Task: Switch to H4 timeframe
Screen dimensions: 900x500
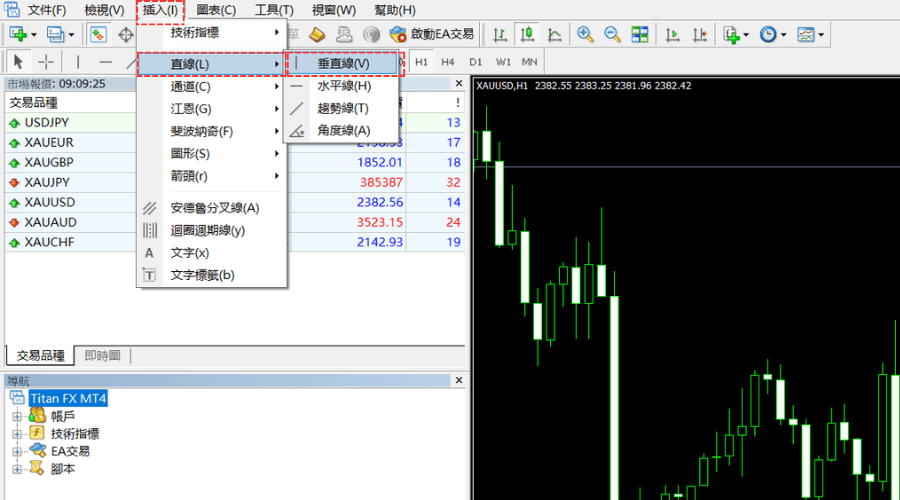Action: (x=449, y=62)
